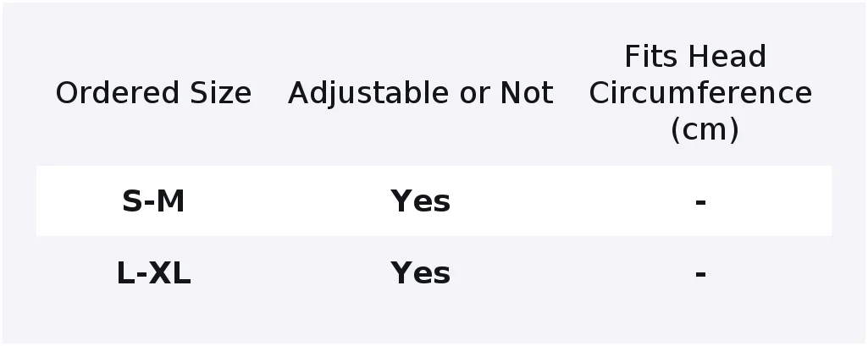Click the word Size in the header
The width and height of the screenshot is (868, 346).
click(x=221, y=93)
